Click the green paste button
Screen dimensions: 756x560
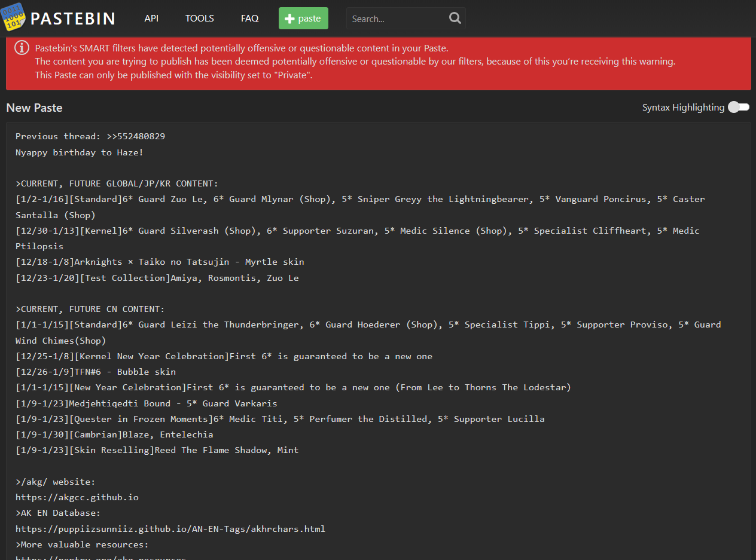pyautogui.click(x=303, y=19)
